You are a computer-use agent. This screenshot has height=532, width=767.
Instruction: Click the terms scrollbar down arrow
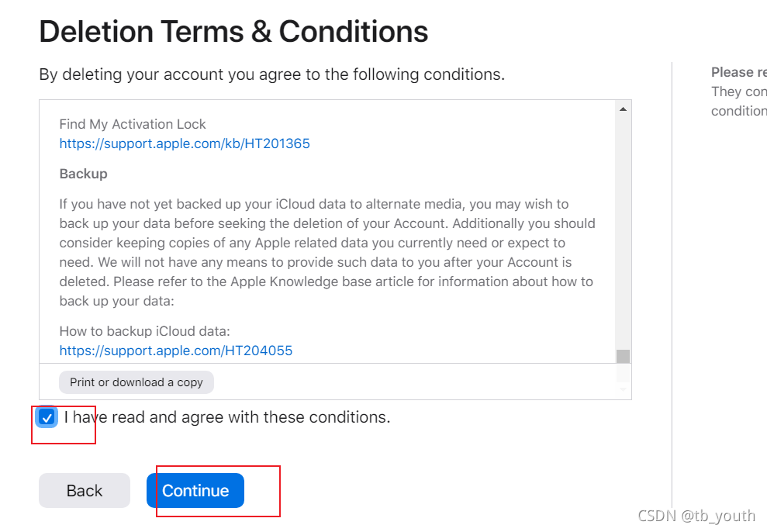tap(623, 389)
